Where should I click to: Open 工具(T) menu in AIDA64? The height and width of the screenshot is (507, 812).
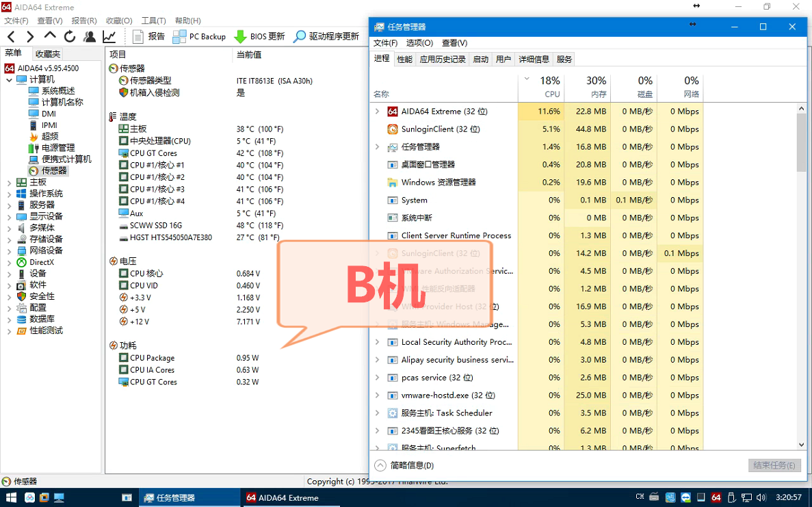(x=154, y=21)
